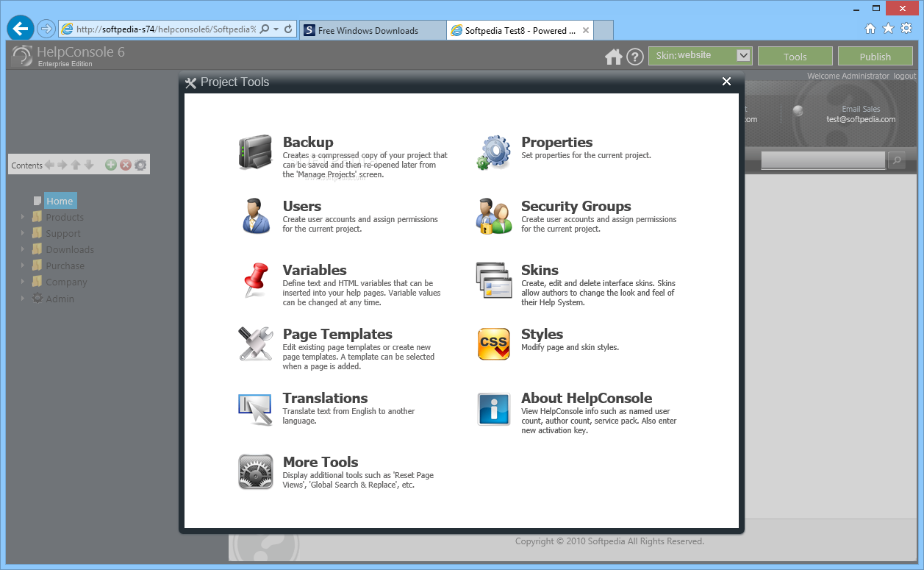Open the browser Home page icon

point(870,28)
